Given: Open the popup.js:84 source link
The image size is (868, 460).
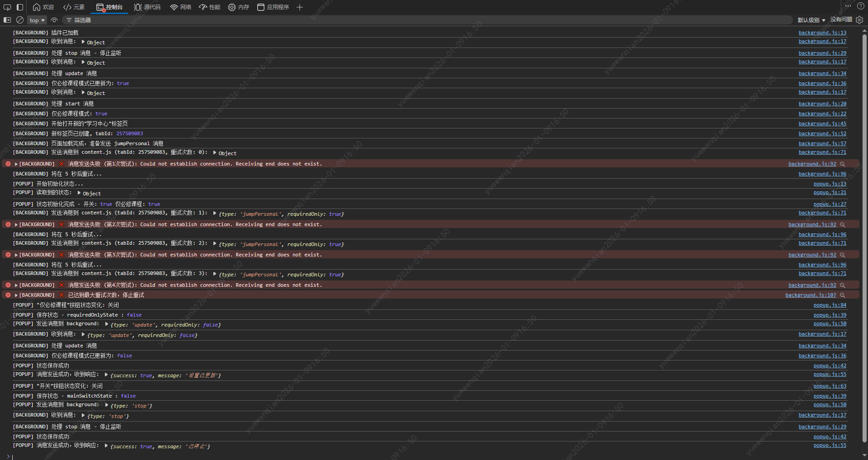Looking at the screenshot, I should click(830, 305).
